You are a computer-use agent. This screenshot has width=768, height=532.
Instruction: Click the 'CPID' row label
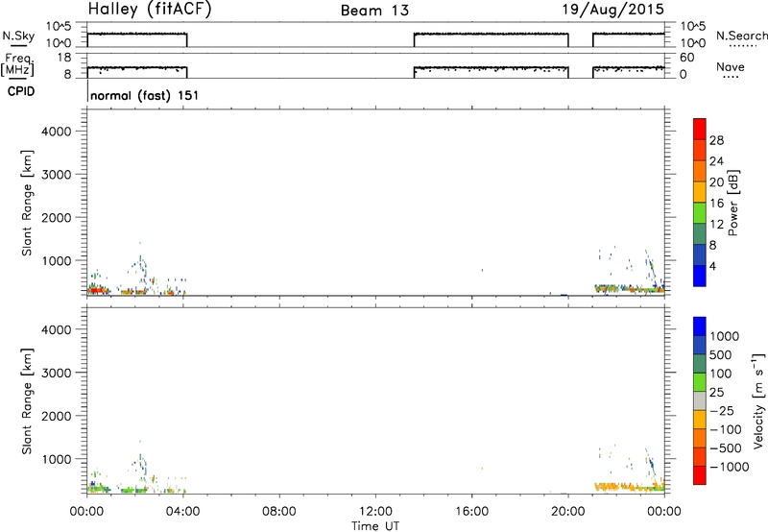click(21, 91)
